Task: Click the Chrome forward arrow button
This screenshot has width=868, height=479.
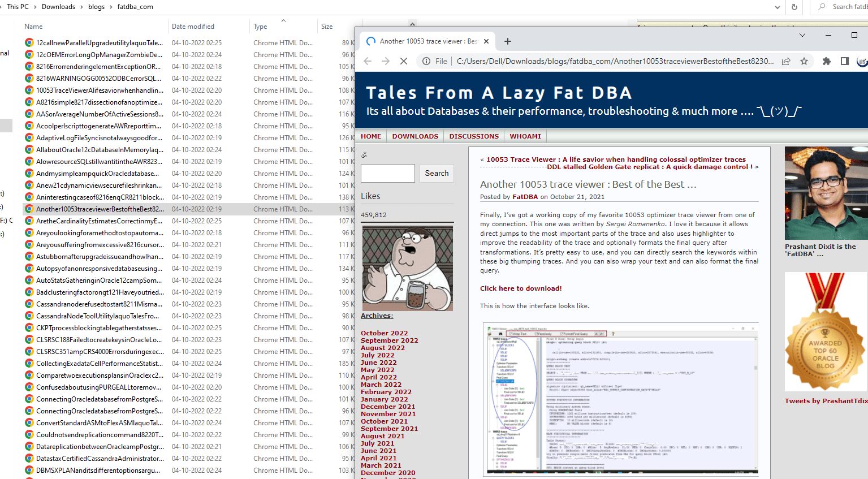Action: pyautogui.click(x=386, y=61)
